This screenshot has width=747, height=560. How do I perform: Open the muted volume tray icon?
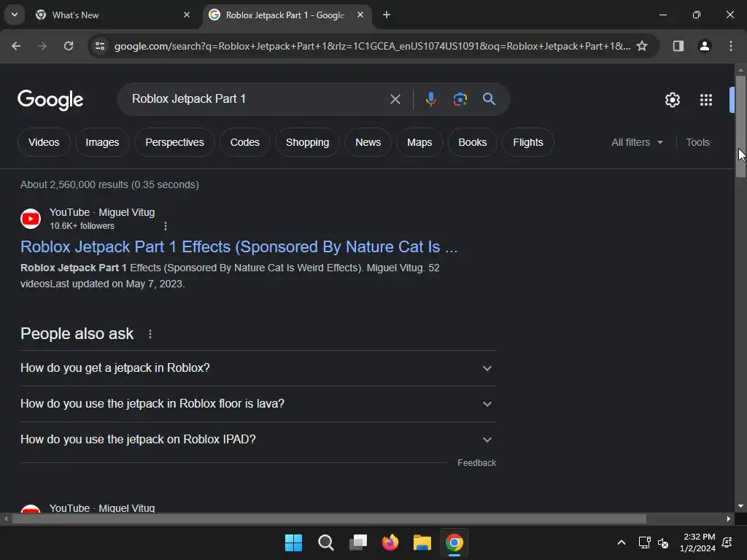click(663, 542)
